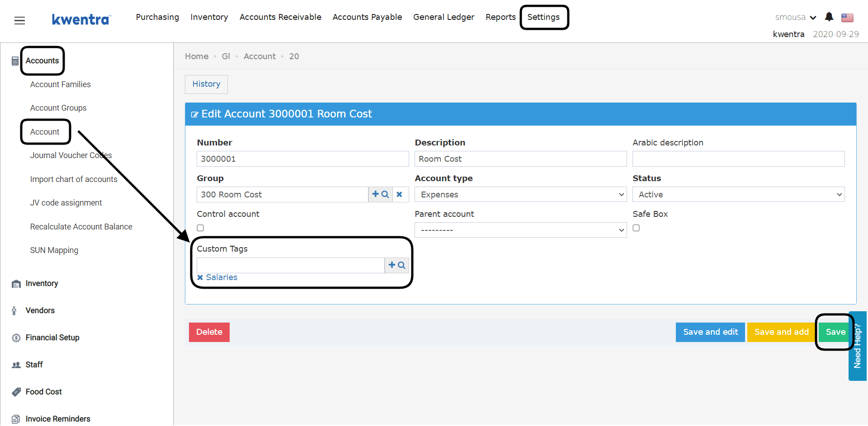
Task: Open the Parent account dropdown
Action: click(x=521, y=230)
